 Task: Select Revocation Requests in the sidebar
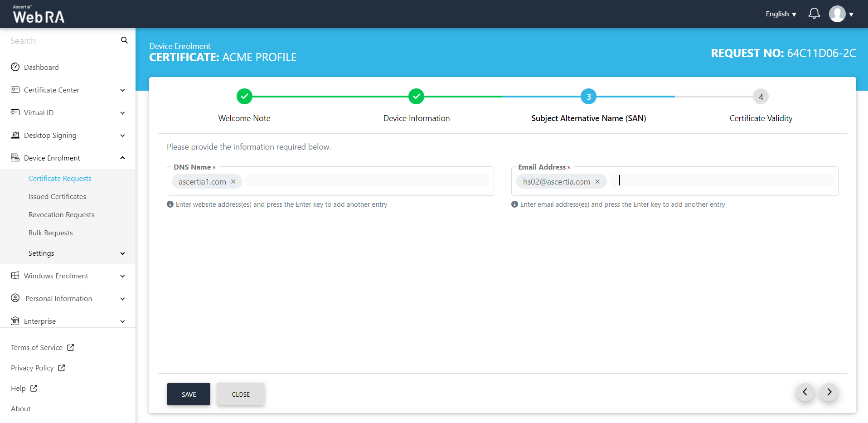coord(61,214)
